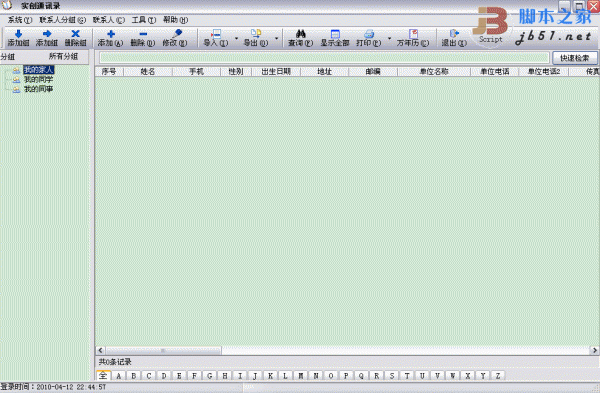Image resolution: width=600 pixels, height=393 pixels.
Task: Sort by 单位名称 column header
Action: tap(434, 72)
